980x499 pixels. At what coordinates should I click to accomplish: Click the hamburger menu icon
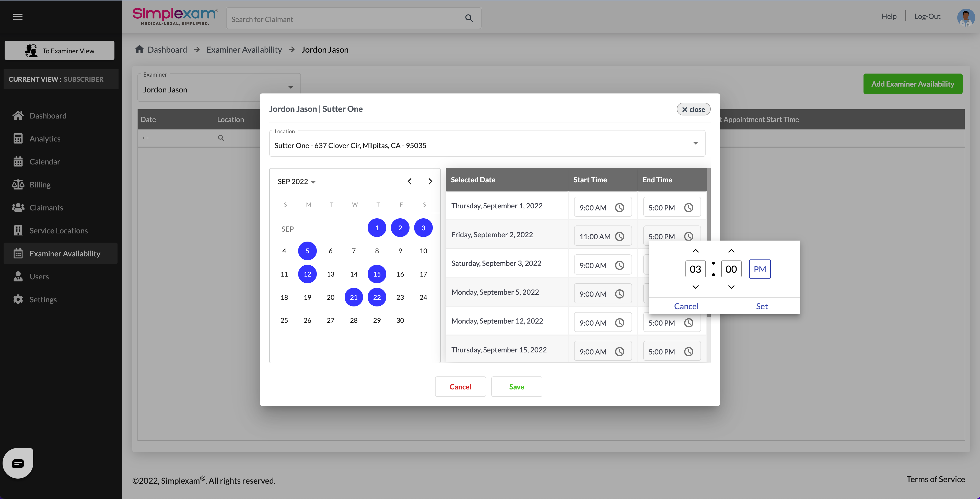tap(17, 17)
